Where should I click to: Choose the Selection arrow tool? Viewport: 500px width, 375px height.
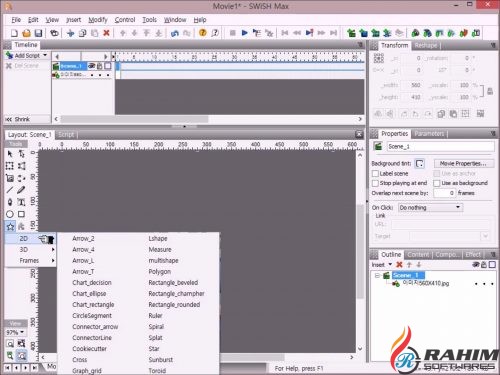(10, 154)
